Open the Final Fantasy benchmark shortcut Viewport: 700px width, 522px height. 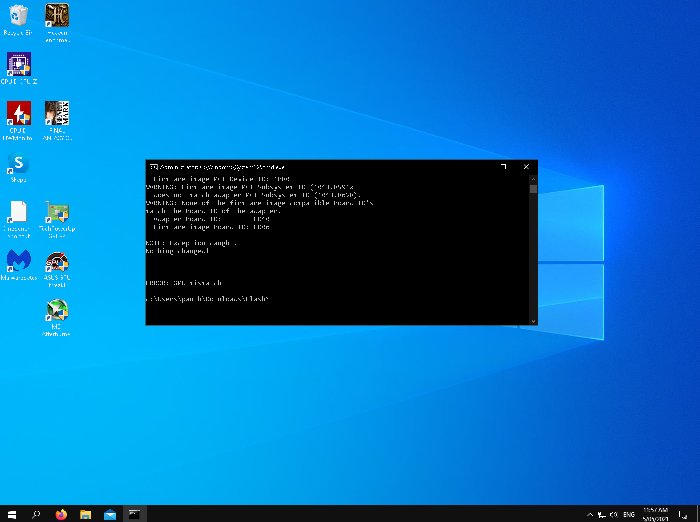[x=57, y=121]
